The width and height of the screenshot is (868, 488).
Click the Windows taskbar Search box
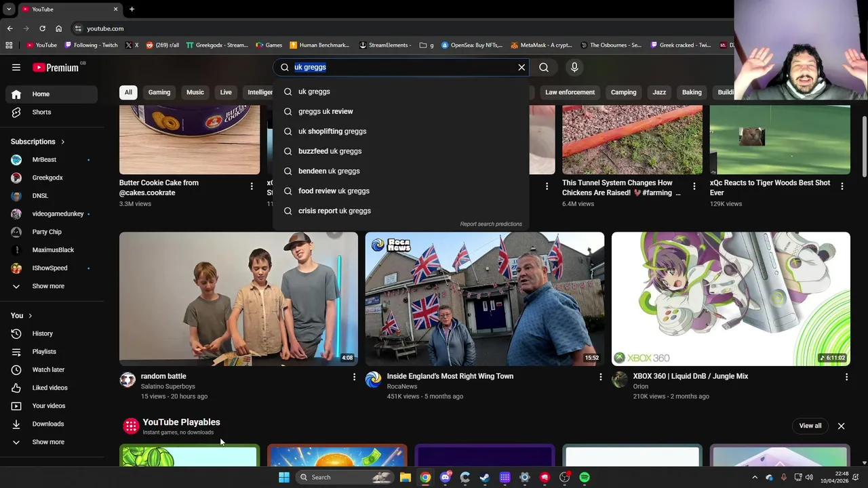coord(345,477)
